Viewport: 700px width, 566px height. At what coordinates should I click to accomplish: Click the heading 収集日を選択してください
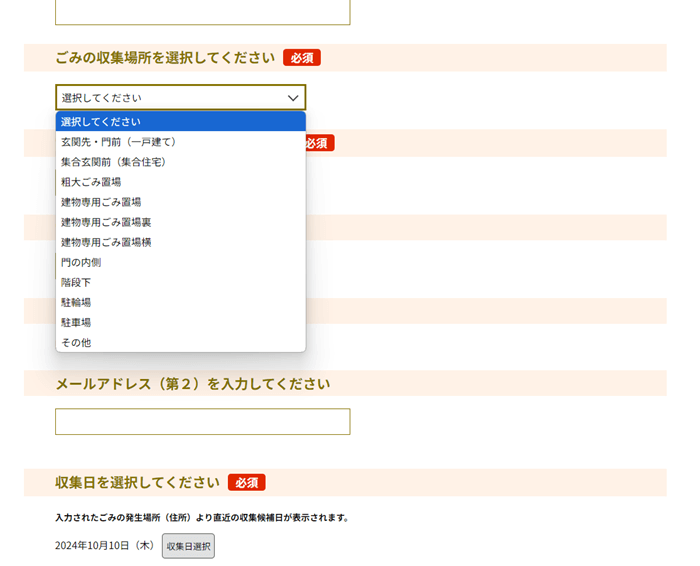pyautogui.click(x=138, y=483)
